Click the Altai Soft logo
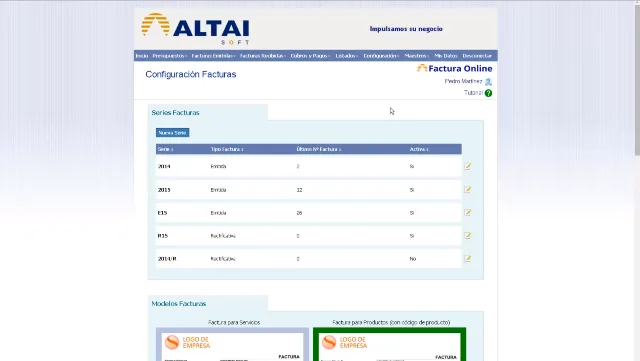Image resolution: width=640 pixels, height=361 pixels. [x=195, y=29]
